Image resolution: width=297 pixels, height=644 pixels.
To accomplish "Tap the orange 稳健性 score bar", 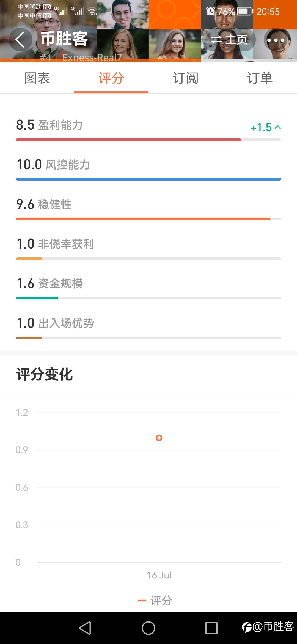I will tap(143, 219).
